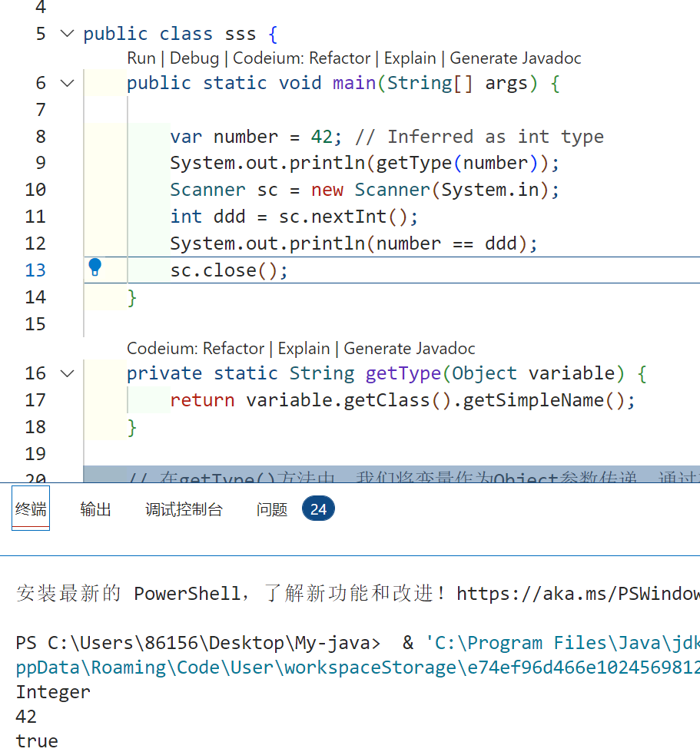Click the Run code lens above main
The width and height of the screenshot is (700, 752).
pos(141,58)
